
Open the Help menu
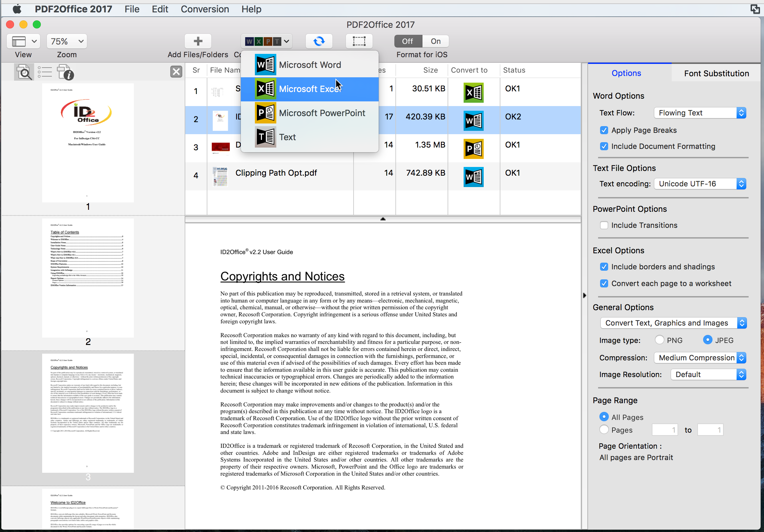(x=251, y=9)
